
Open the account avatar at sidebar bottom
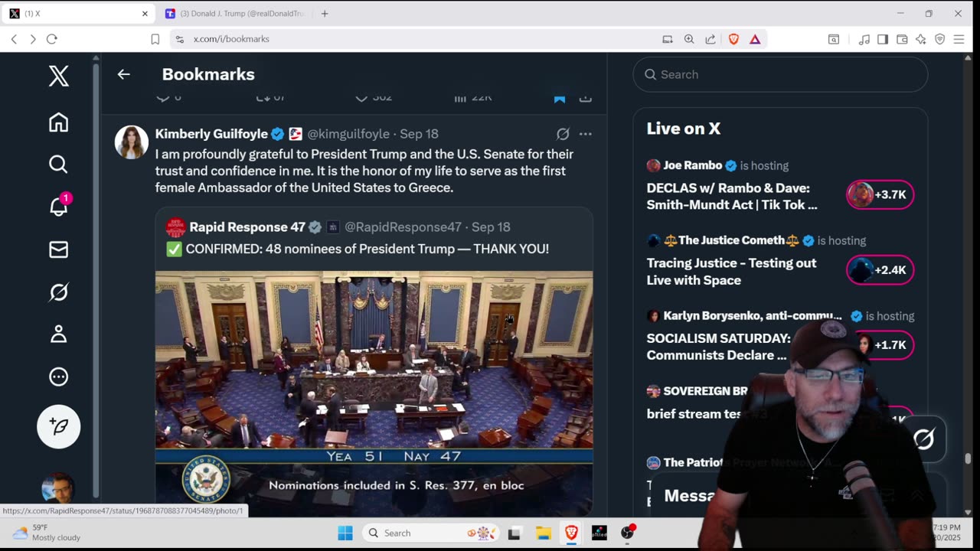(59, 489)
